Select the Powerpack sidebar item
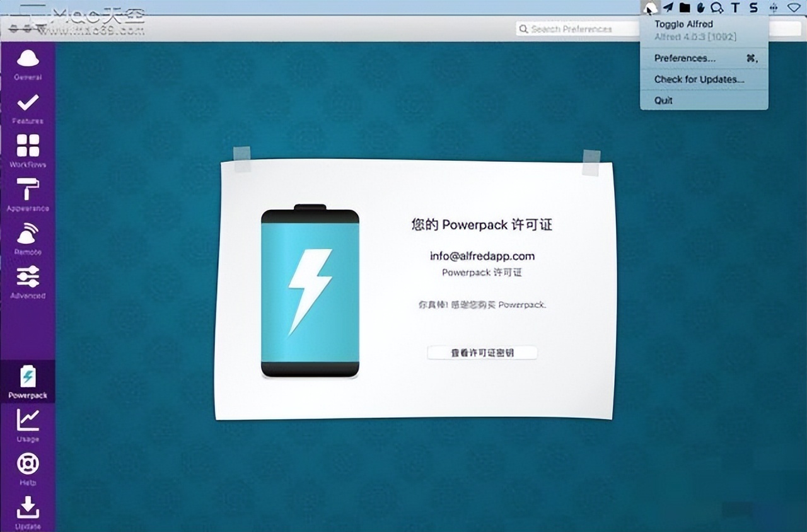The image size is (807, 532). pos(28,382)
